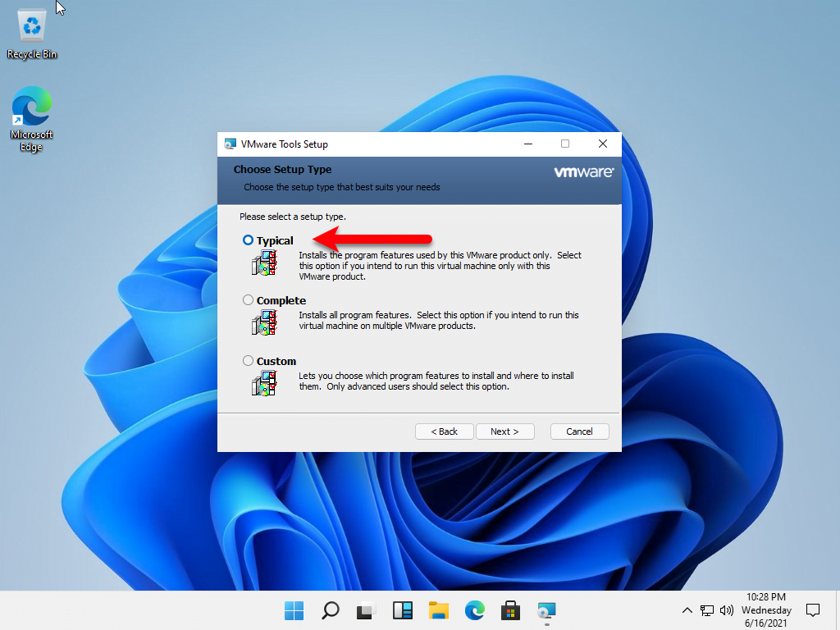Open the clock showing 10:28 PM
840x630 pixels.
[x=766, y=610]
